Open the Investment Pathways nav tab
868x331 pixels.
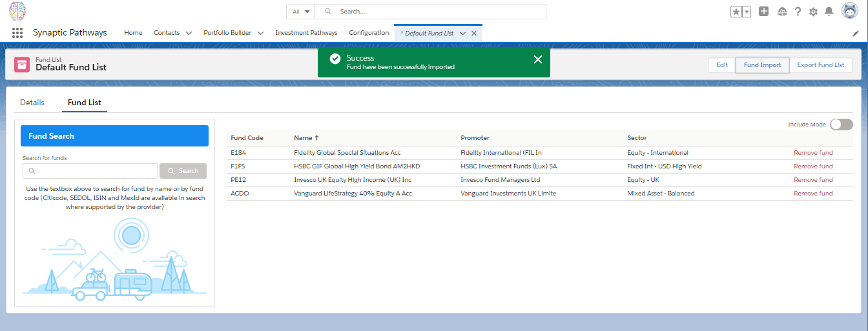(306, 33)
